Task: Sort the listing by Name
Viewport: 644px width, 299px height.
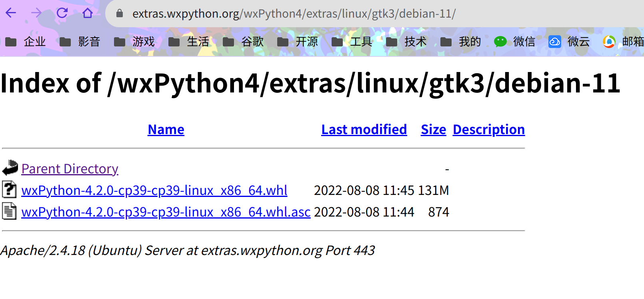Action: click(x=166, y=130)
